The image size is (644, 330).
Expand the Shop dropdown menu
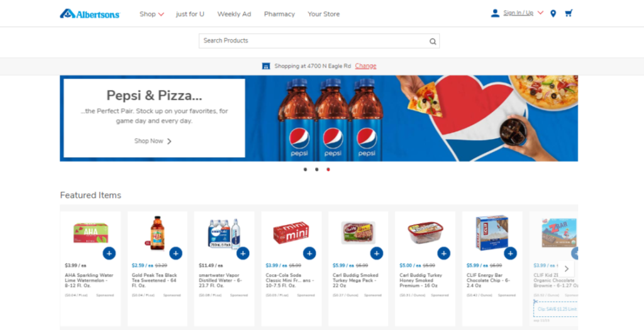coord(152,14)
